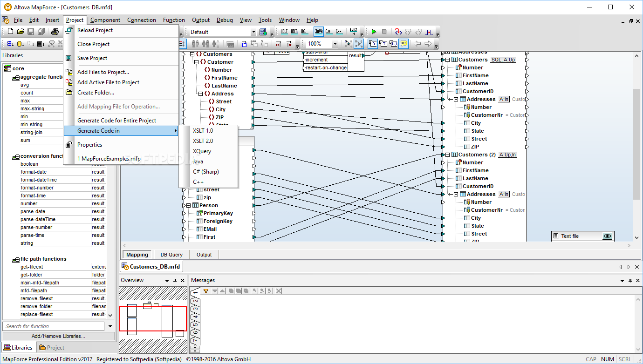
Task: Toggle Java output language button
Action: 319,32
